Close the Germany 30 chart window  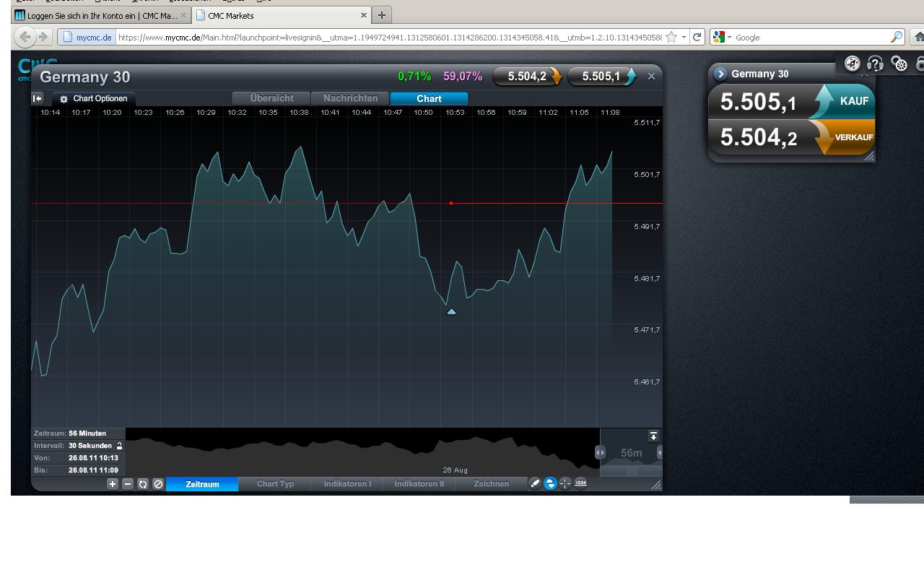pos(651,76)
